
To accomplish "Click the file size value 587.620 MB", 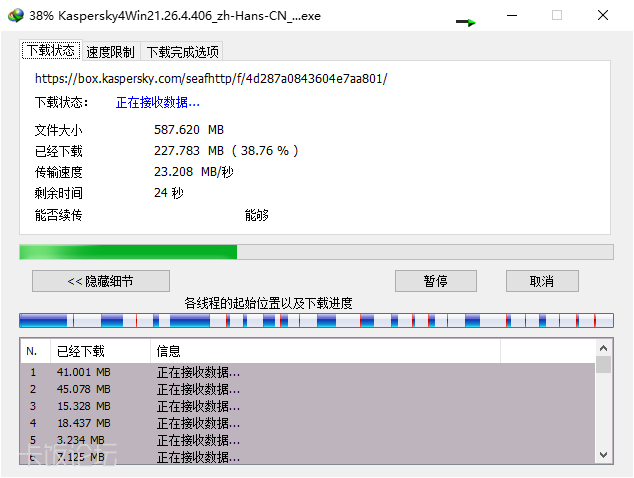I will click(x=189, y=130).
